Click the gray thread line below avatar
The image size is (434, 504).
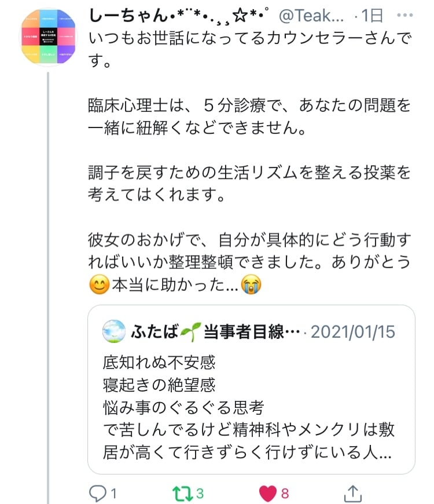pos(49,290)
